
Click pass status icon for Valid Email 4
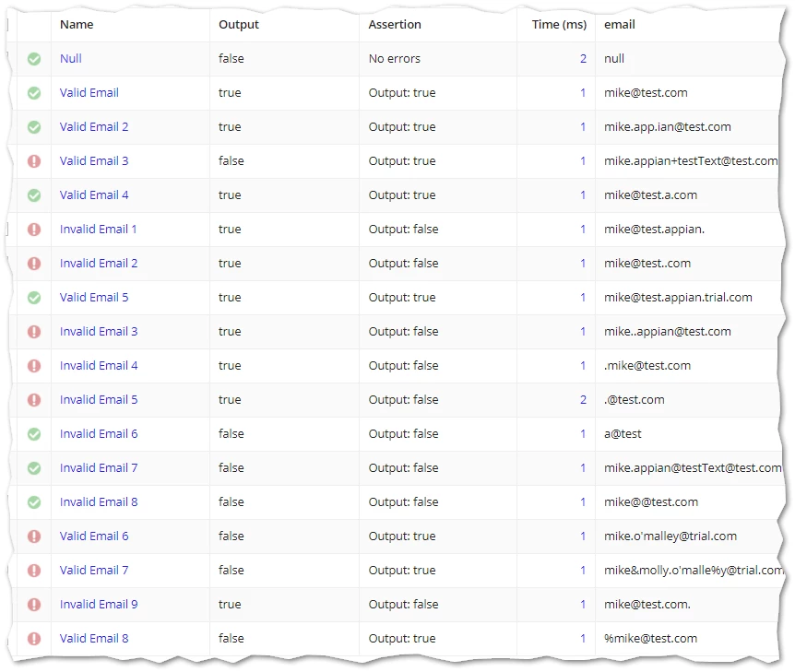point(34,195)
